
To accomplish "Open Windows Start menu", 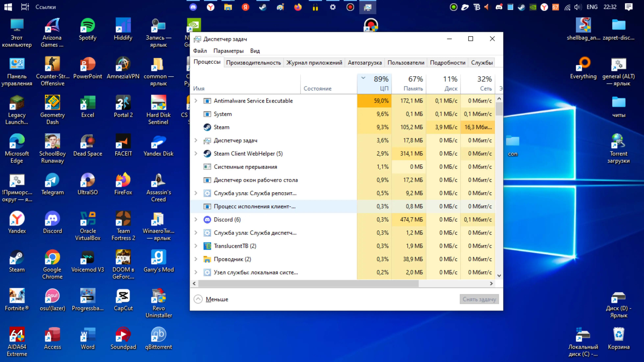I will (8, 7).
